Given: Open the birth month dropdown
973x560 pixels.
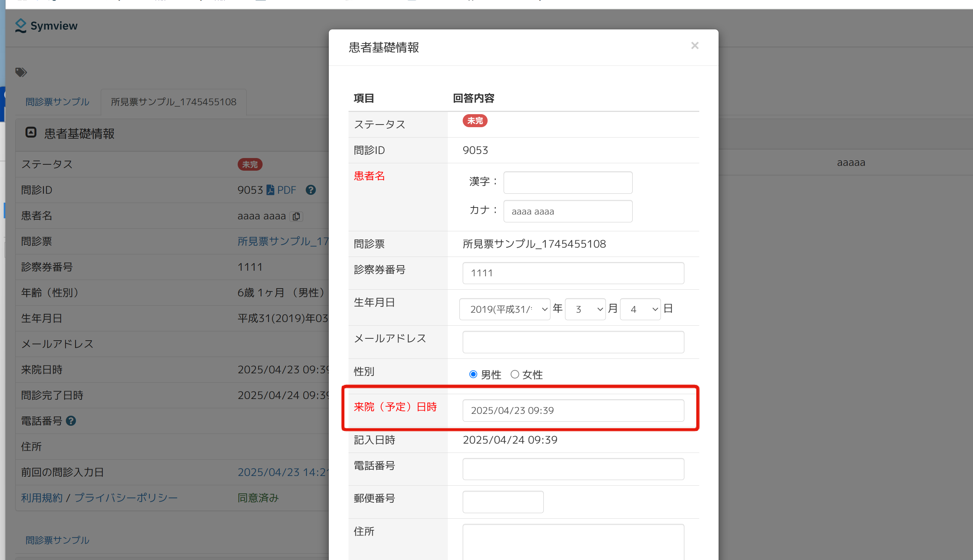Looking at the screenshot, I should click(585, 309).
